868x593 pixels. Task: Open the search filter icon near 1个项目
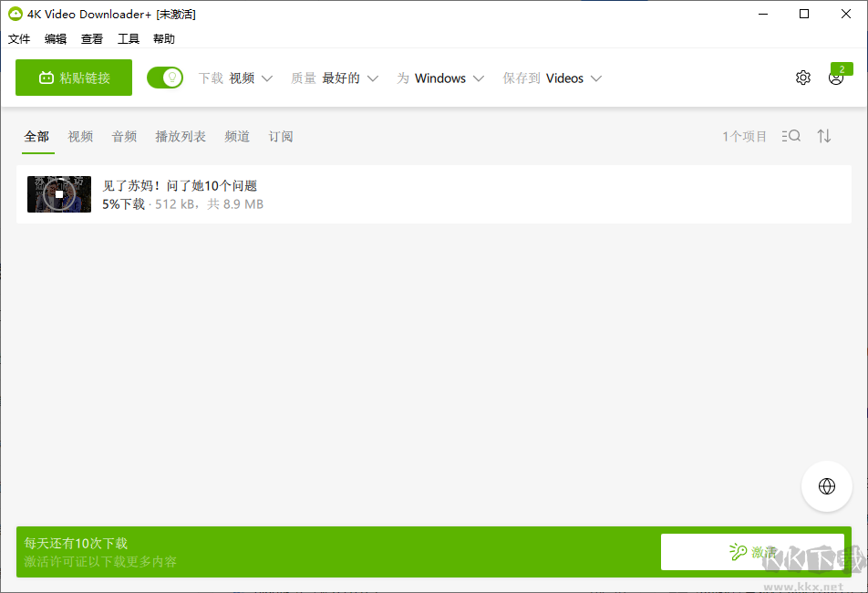point(790,136)
